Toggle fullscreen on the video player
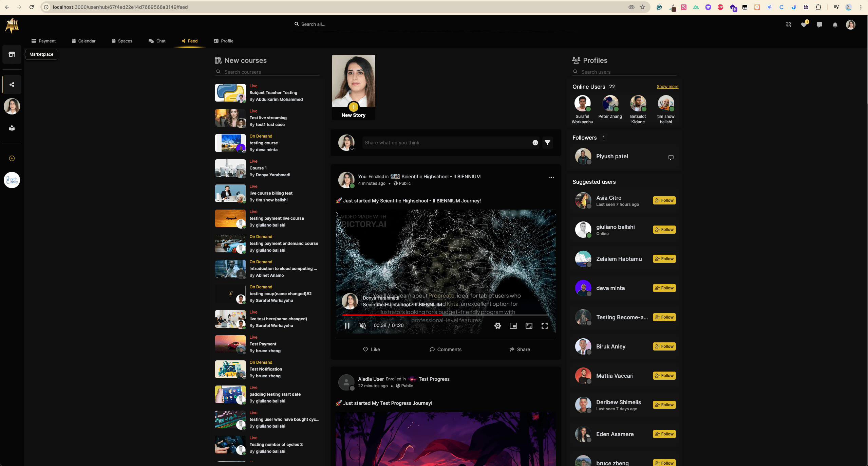868x466 pixels. click(x=544, y=326)
